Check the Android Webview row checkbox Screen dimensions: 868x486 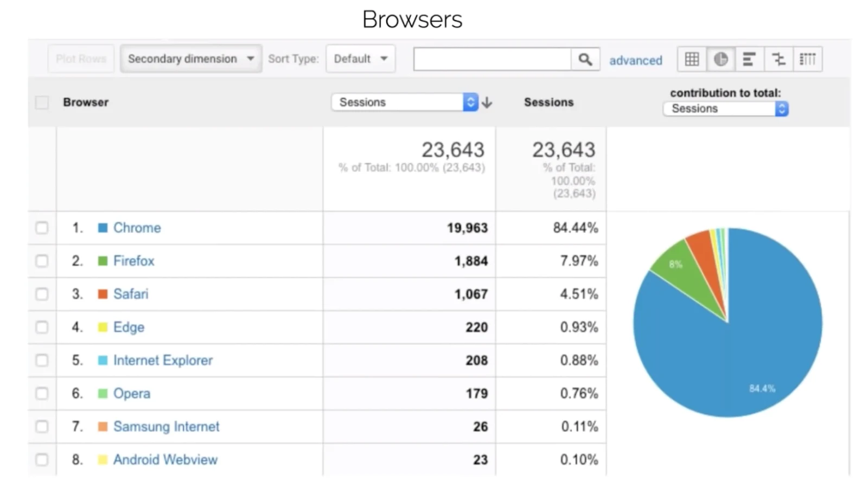[42, 459]
